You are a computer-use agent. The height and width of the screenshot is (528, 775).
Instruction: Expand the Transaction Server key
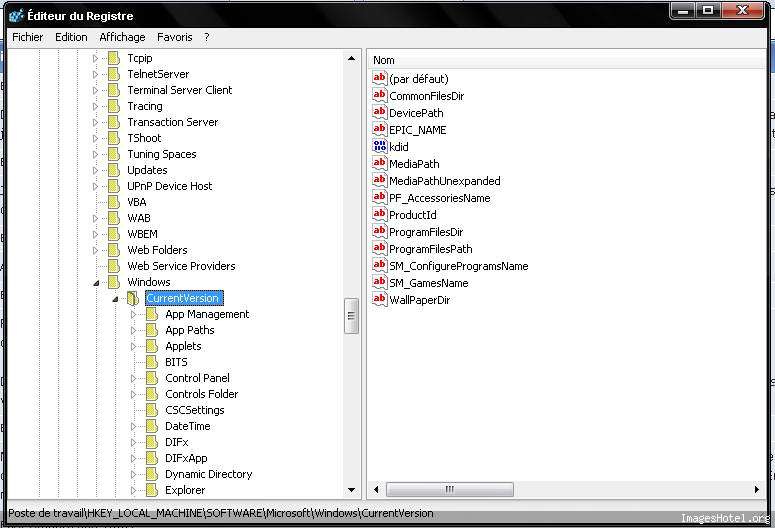(95, 122)
